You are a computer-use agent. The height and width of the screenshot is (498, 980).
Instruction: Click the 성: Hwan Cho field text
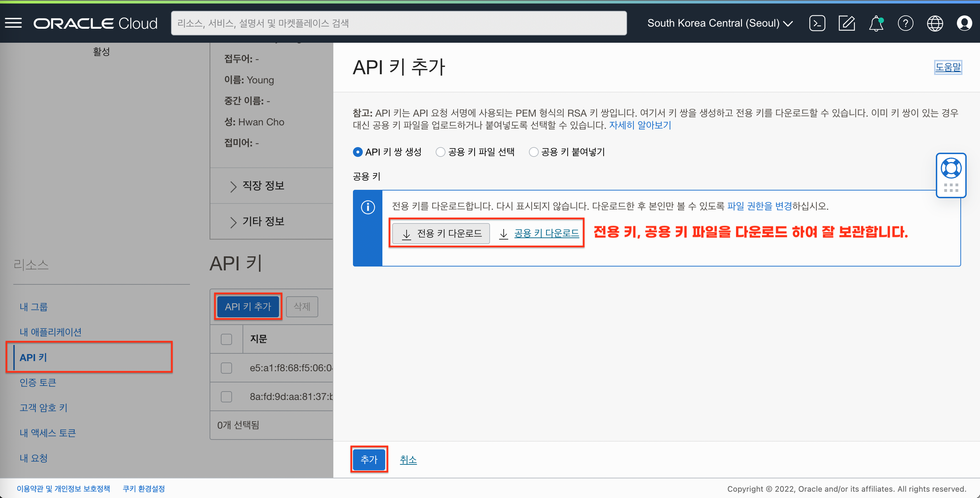(254, 122)
